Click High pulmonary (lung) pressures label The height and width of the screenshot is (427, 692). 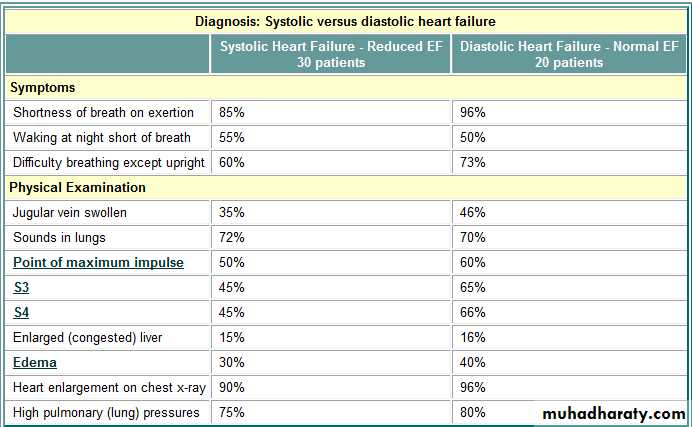coord(106,412)
